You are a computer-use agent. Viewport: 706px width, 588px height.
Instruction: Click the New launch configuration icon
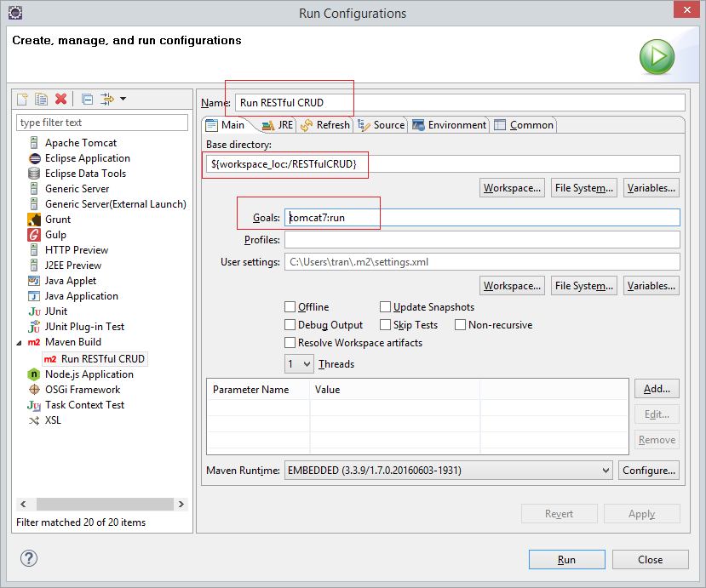click(22, 99)
